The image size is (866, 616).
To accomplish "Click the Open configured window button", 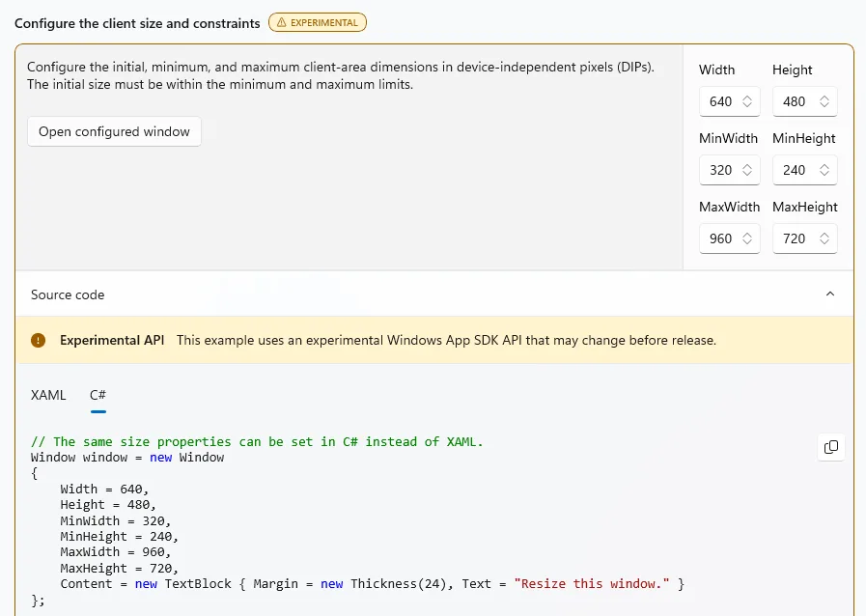I will click(114, 131).
